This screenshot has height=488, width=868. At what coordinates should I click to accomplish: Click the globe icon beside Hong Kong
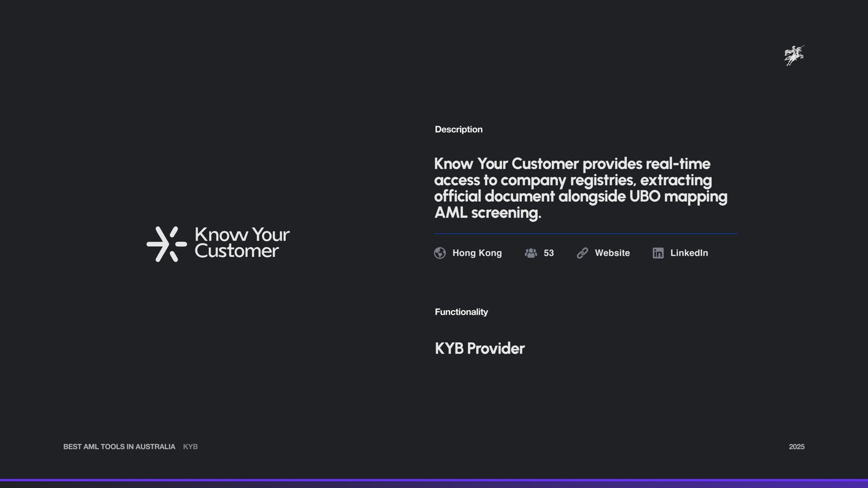(440, 253)
